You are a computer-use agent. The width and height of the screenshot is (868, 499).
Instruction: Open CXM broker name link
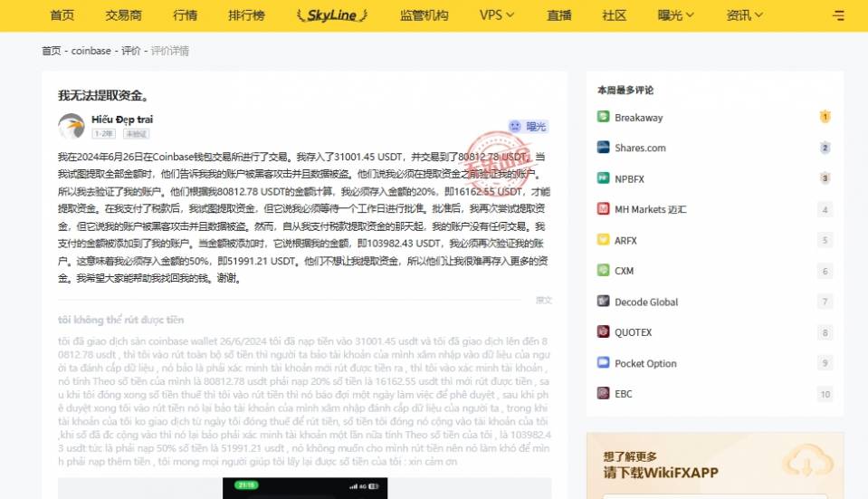(624, 271)
